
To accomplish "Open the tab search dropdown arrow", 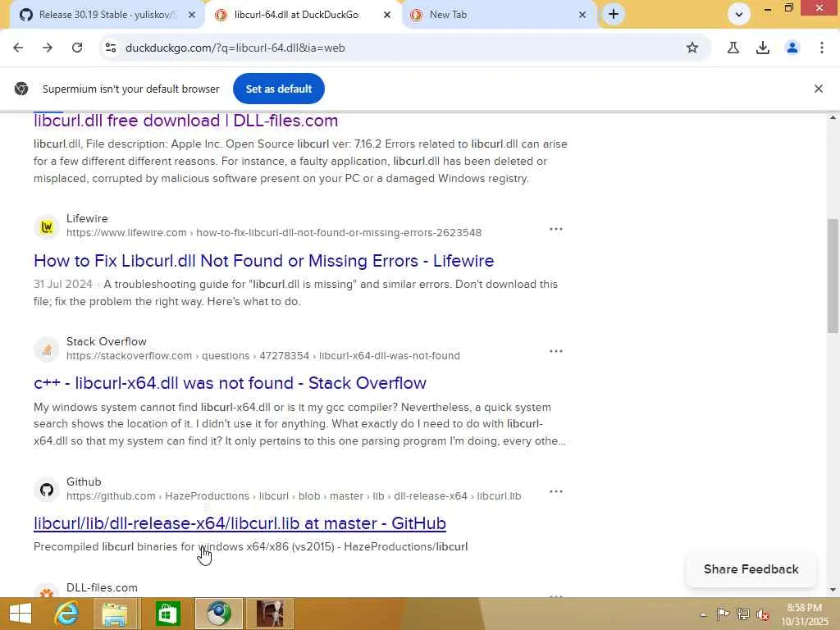I will click(x=739, y=15).
